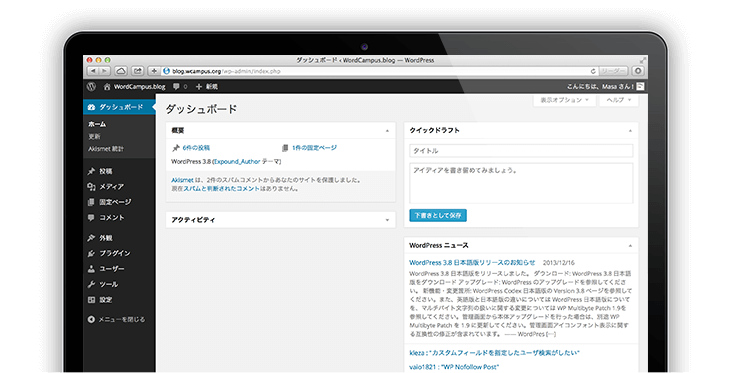Click the Safari fullscreen arrows icon

click(x=642, y=60)
